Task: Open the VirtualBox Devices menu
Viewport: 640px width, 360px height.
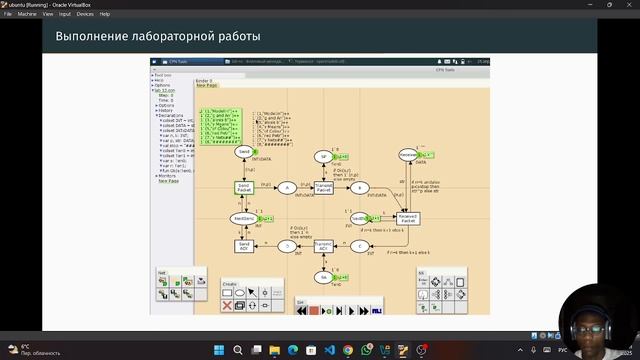Action: 85,14
